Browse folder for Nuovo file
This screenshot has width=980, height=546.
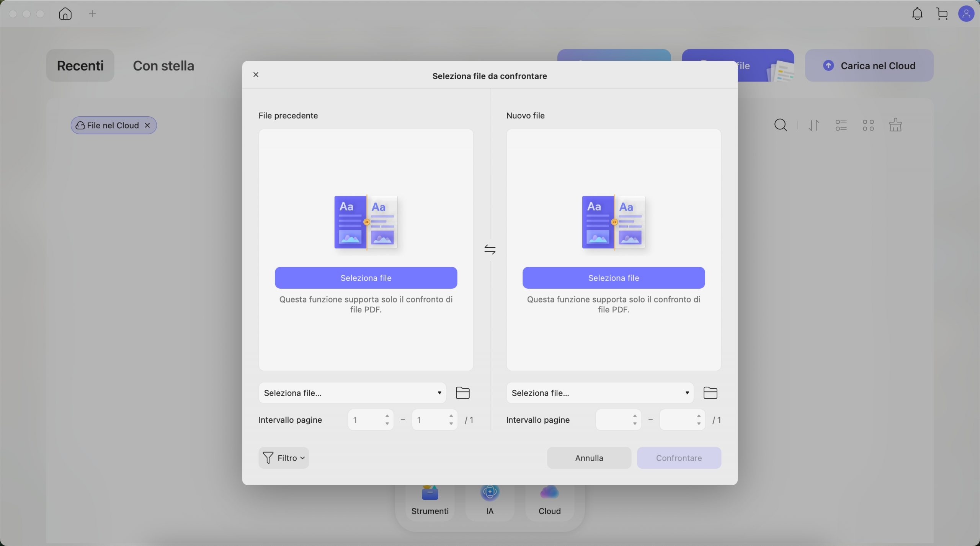click(710, 393)
